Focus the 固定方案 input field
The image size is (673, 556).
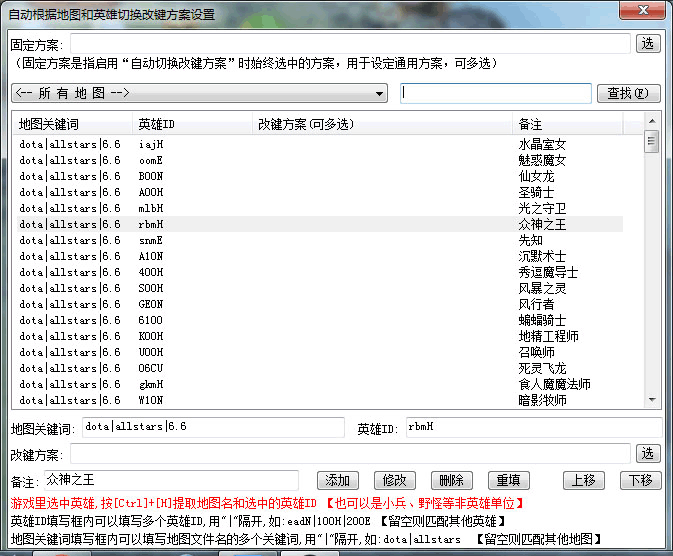350,44
